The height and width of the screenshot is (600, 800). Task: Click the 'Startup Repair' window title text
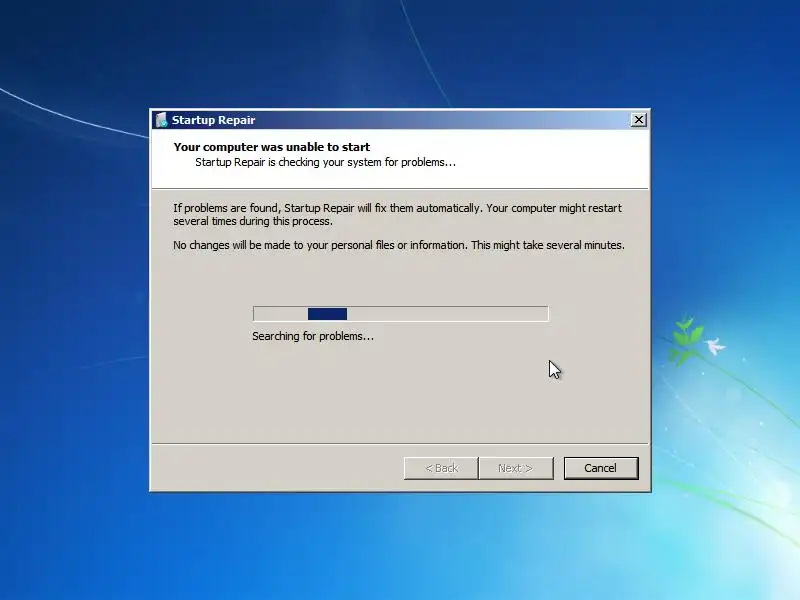pyautogui.click(x=213, y=120)
